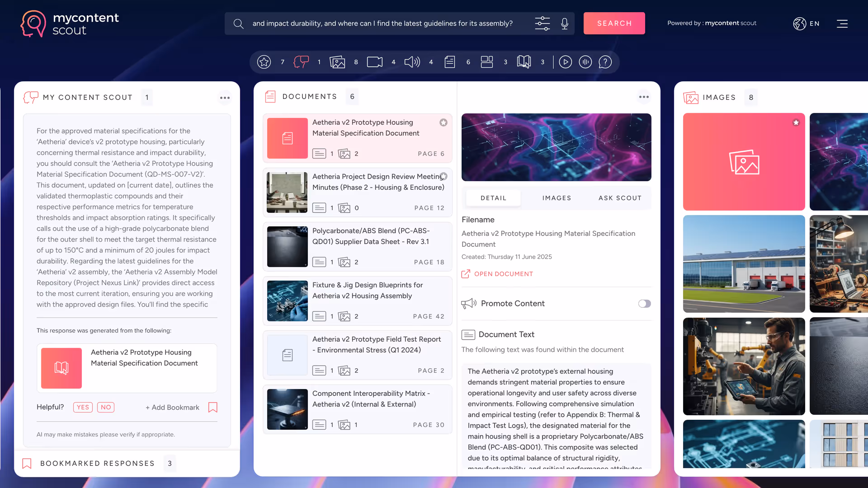Open the help question mark icon
868x488 pixels.
click(x=605, y=62)
